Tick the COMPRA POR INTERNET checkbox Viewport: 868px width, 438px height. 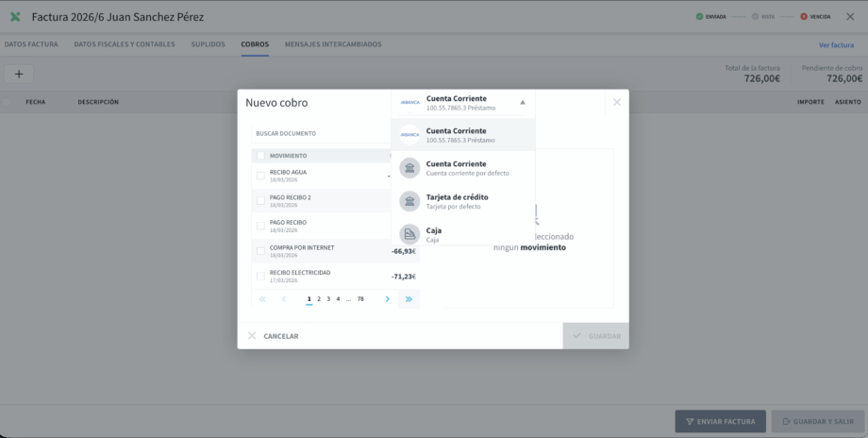pyautogui.click(x=260, y=251)
